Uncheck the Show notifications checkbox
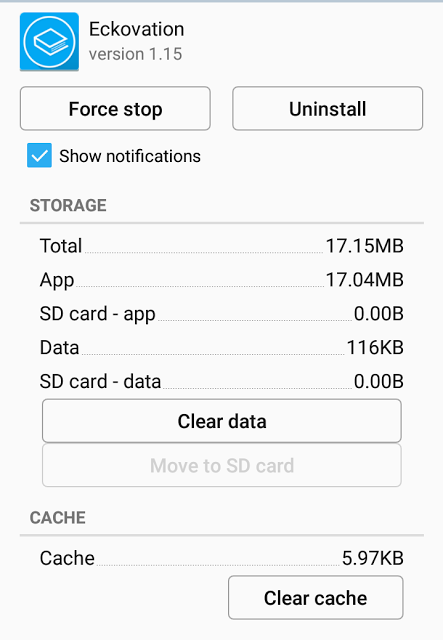This screenshot has height=640, width=443. (x=39, y=156)
